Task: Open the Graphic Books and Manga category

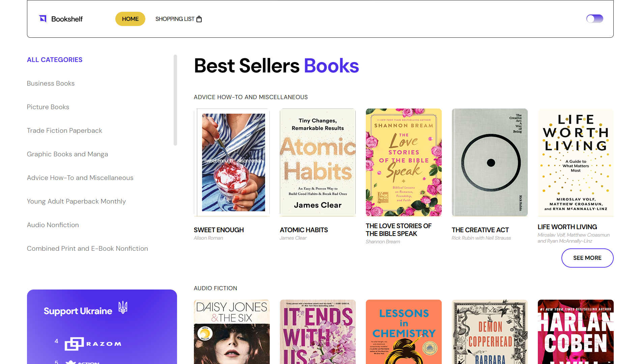Action: tap(67, 154)
